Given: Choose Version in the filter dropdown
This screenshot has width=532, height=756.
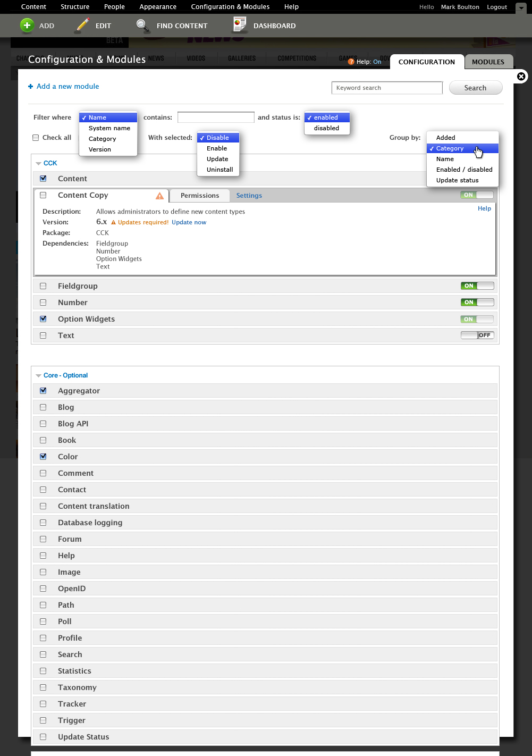Looking at the screenshot, I should tap(108, 149).
